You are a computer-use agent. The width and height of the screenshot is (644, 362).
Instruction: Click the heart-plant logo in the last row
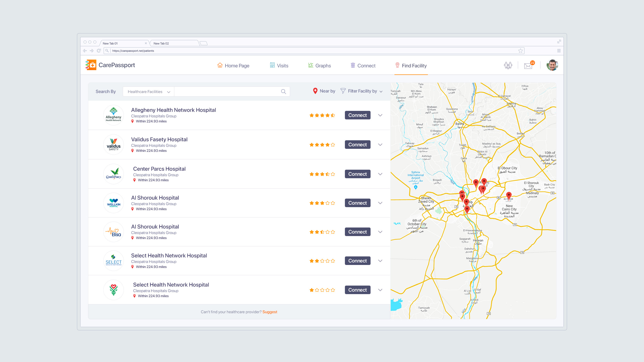pos(113,290)
